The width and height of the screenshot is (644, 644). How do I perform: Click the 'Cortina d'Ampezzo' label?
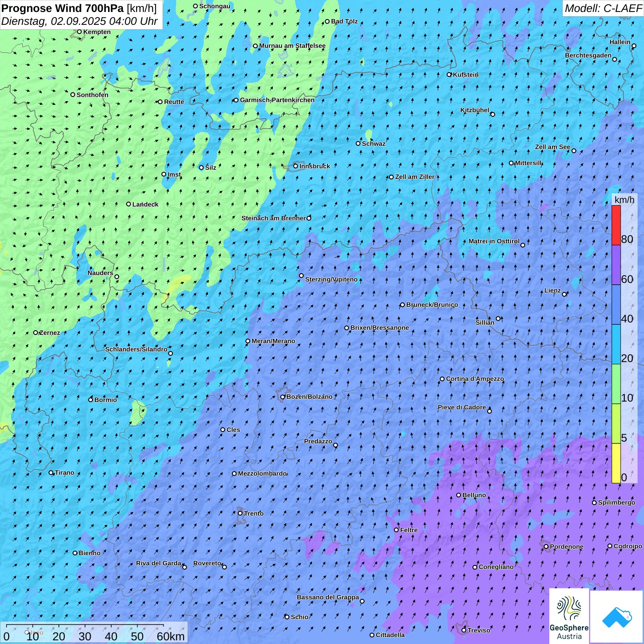tap(475, 379)
